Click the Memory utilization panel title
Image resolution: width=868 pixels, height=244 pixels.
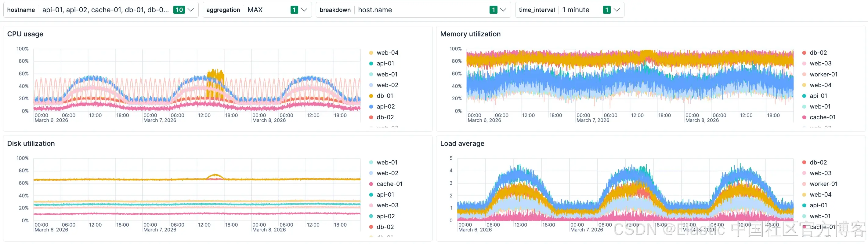tap(470, 34)
